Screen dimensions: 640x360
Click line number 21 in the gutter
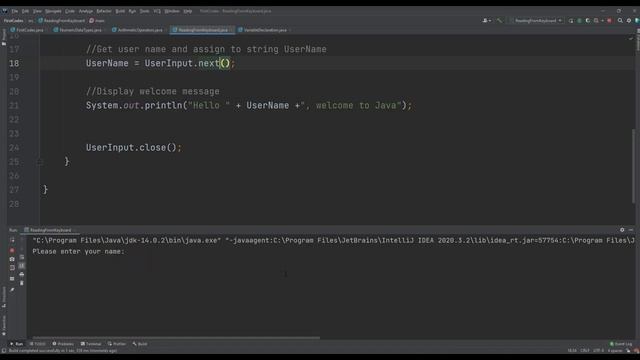click(x=14, y=106)
